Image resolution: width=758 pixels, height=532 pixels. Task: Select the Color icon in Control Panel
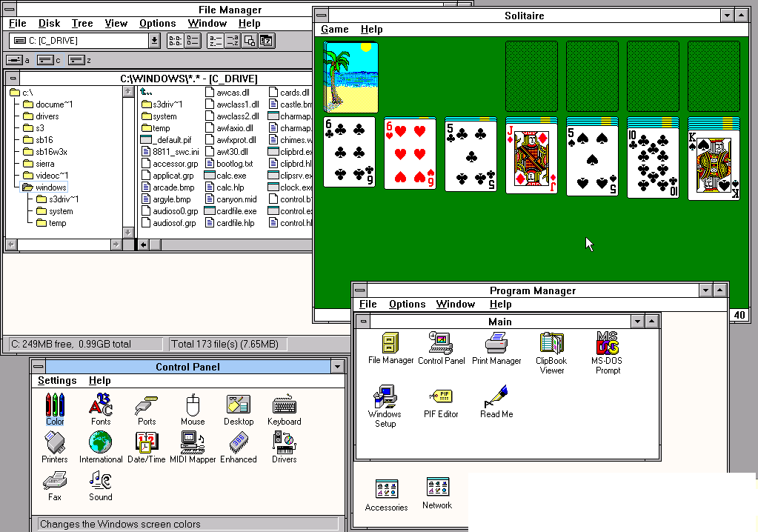tap(55, 409)
